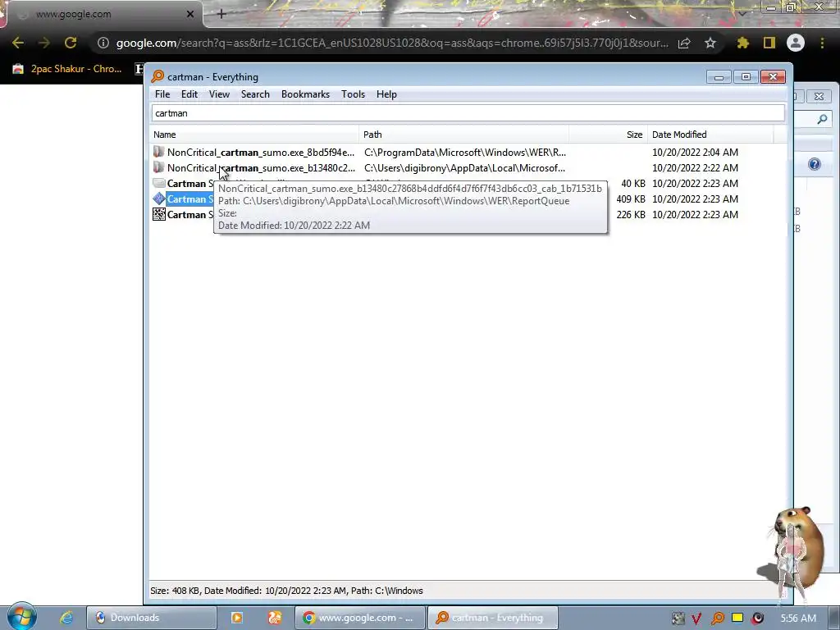Click the C:\Users\digibrony\AppData path cell
Viewport: 840px width, 630px height.
(x=464, y=167)
